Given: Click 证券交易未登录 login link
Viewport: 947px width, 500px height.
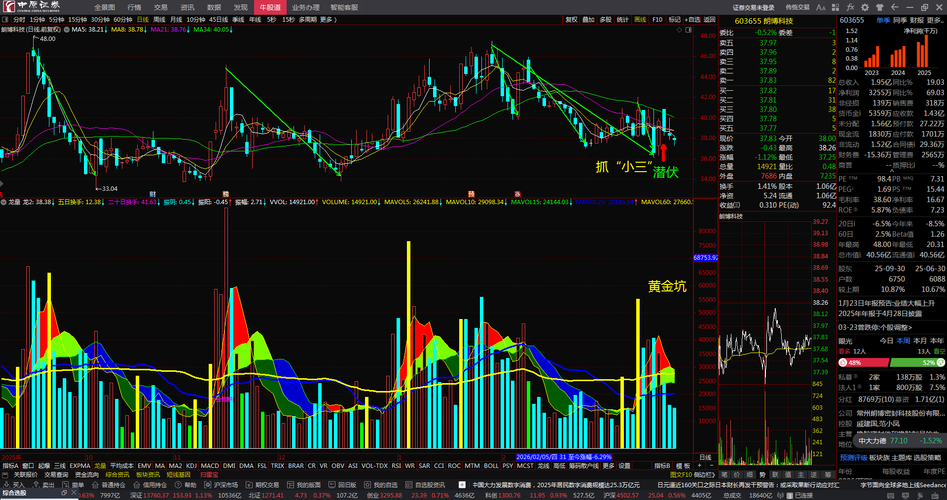Looking at the screenshot, I should coord(753,8).
